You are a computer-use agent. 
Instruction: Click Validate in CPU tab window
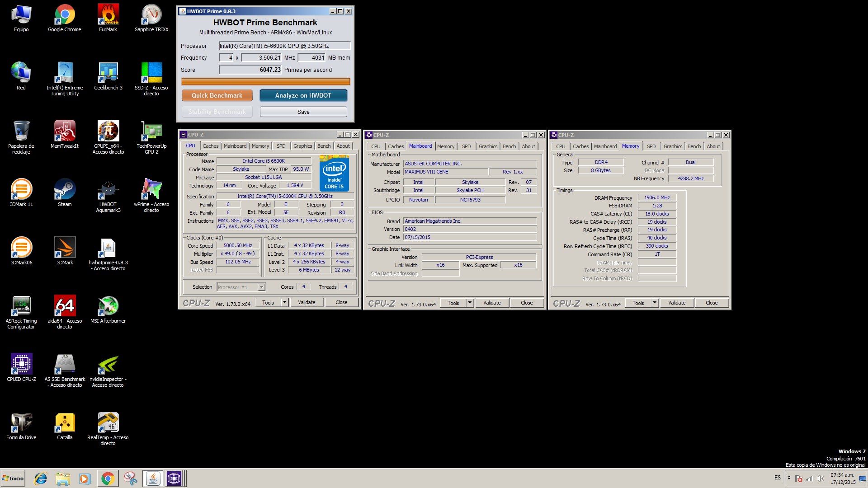pyautogui.click(x=307, y=302)
